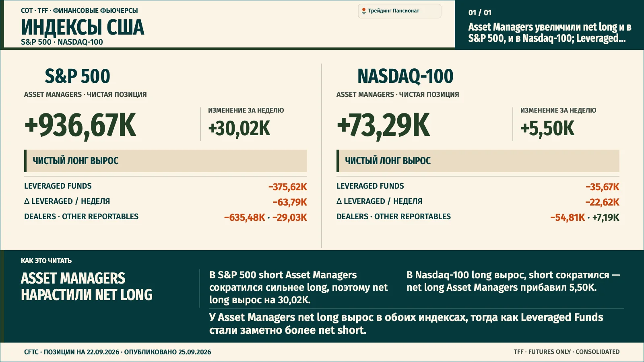Click the Nasdaq Other Reportables value +7,19K
Screen dimensions: 644x362
pos(606,218)
